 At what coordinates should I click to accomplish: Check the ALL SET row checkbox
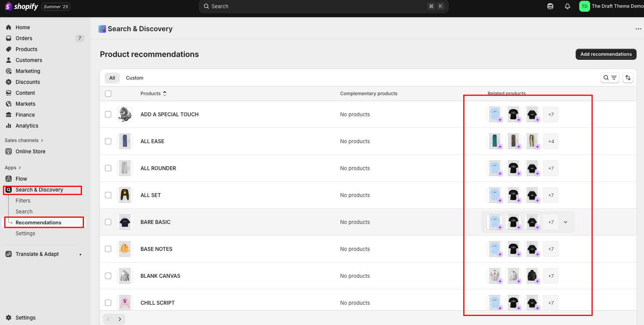(x=108, y=195)
